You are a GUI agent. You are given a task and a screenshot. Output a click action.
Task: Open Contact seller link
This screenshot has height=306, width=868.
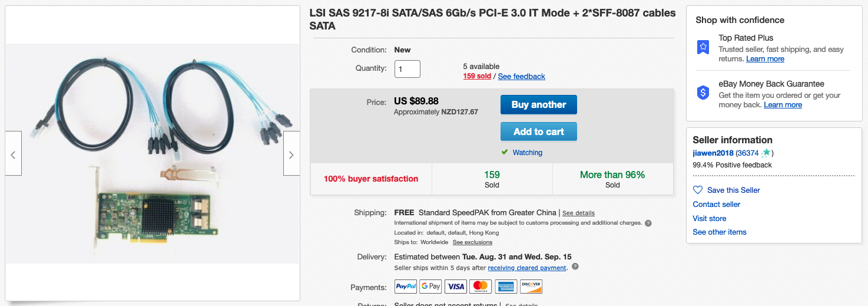point(717,204)
